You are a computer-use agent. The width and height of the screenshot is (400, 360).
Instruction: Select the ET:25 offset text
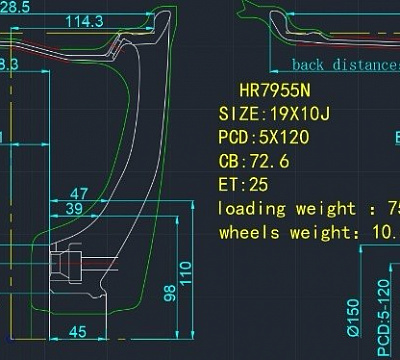(243, 185)
